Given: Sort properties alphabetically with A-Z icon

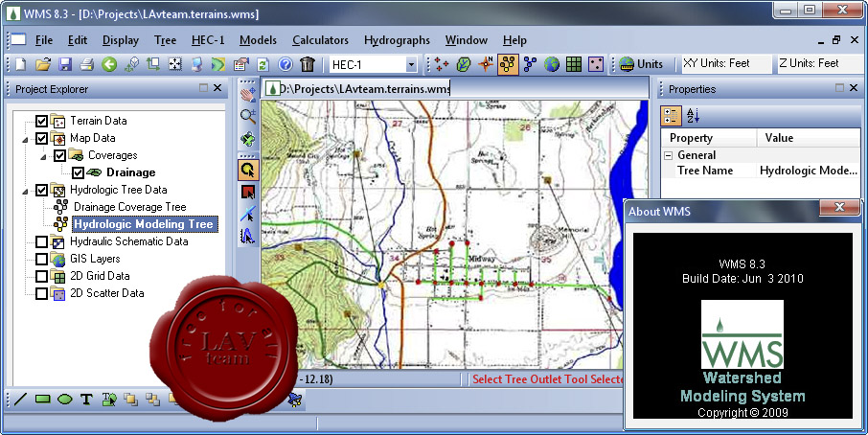Looking at the screenshot, I should pos(693,116).
